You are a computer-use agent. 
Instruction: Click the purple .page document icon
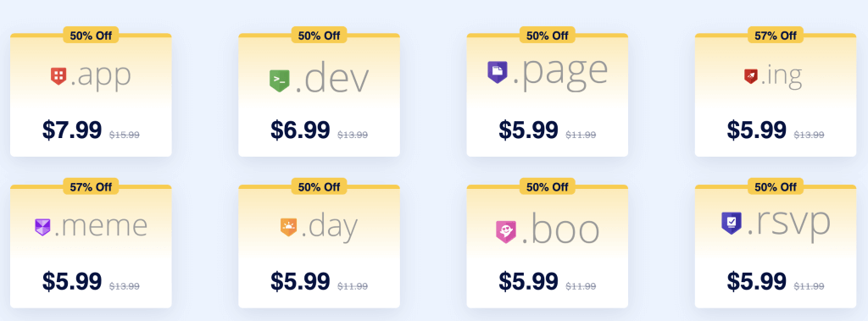click(497, 72)
